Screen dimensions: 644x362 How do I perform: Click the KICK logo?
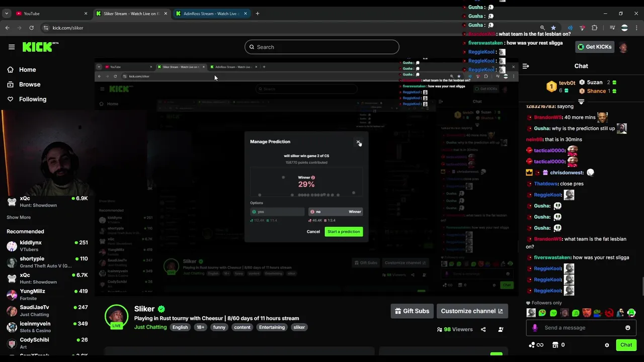[x=40, y=47]
